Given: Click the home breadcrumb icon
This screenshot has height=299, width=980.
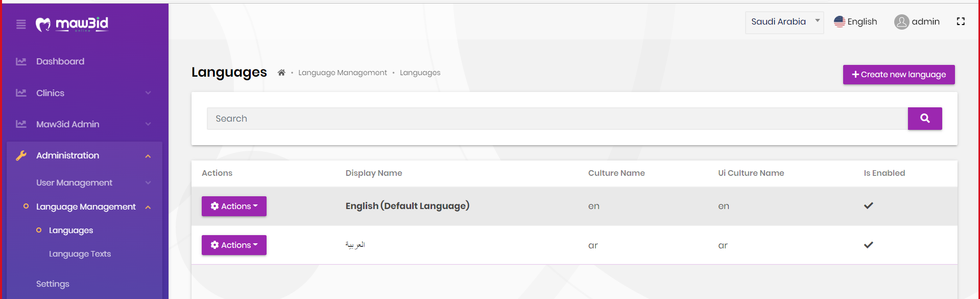Looking at the screenshot, I should (281, 73).
